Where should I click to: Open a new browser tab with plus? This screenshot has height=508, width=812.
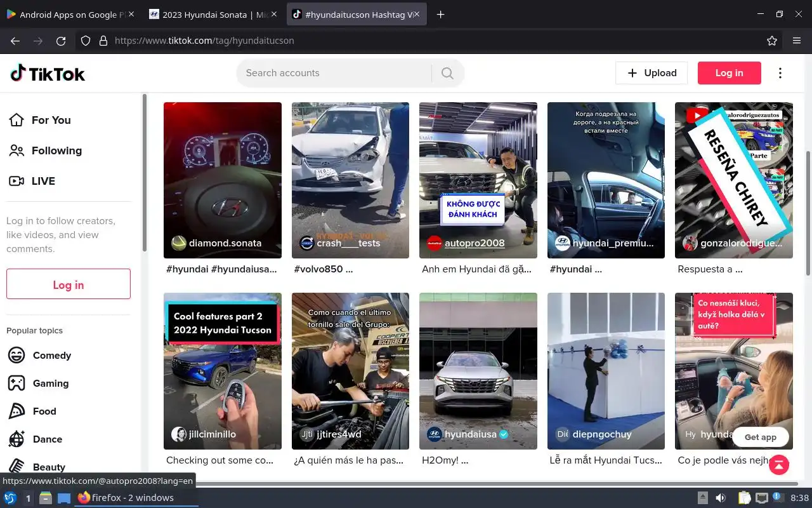441,15
